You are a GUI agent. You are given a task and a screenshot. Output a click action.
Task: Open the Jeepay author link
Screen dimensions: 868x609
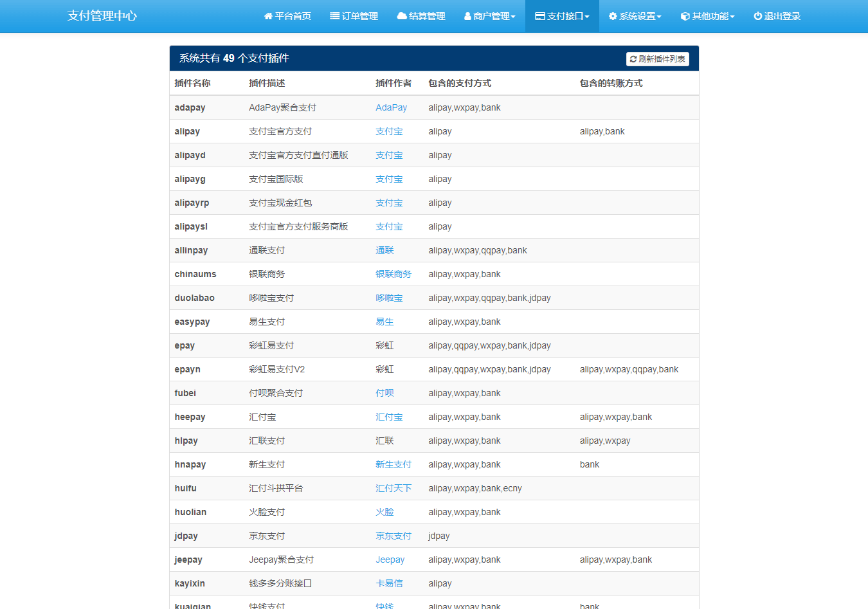pyautogui.click(x=390, y=559)
